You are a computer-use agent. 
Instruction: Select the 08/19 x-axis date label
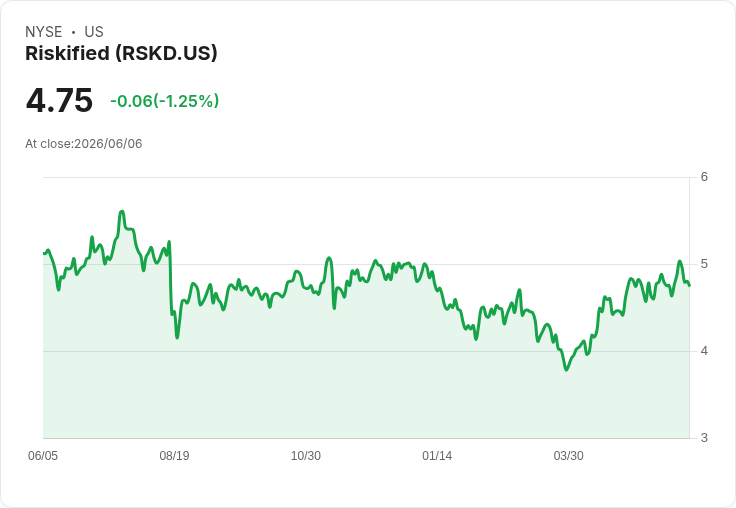click(x=174, y=455)
